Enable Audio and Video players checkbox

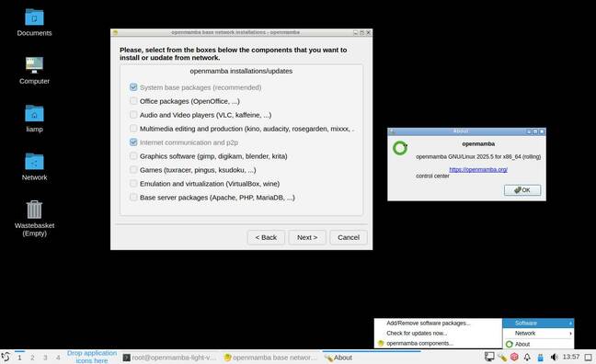(x=133, y=115)
